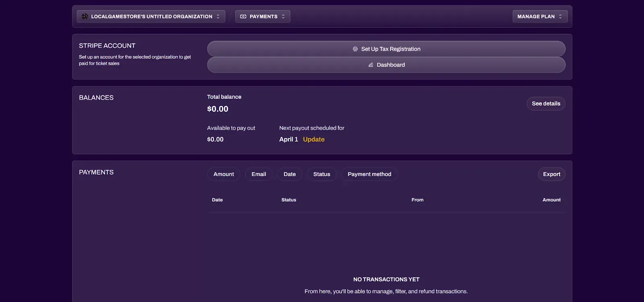Screen dimensions: 644x302
Task: Click the Next payout scheduled for label
Action: pyautogui.click(x=312, y=128)
